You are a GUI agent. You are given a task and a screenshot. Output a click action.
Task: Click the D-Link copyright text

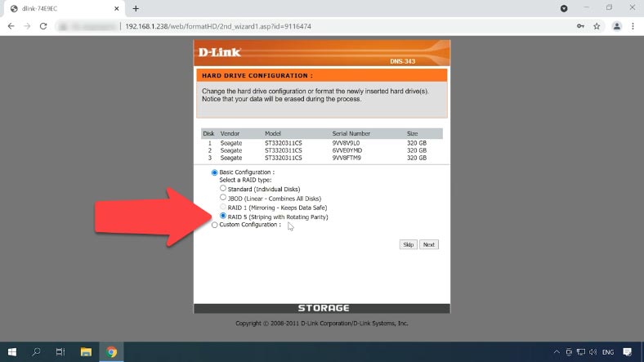click(x=322, y=324)
